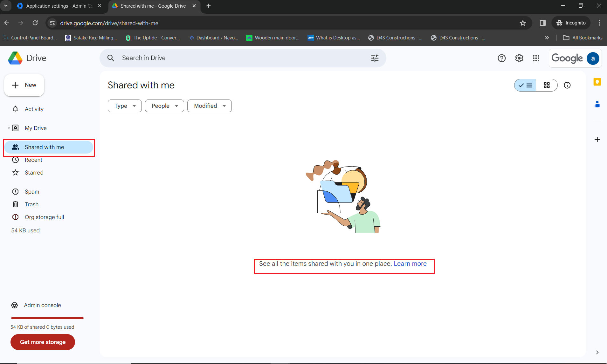The height and width of the screenshot is (364, 607).
Task: Open advanced search filter options icon
Action: point(375,58)
